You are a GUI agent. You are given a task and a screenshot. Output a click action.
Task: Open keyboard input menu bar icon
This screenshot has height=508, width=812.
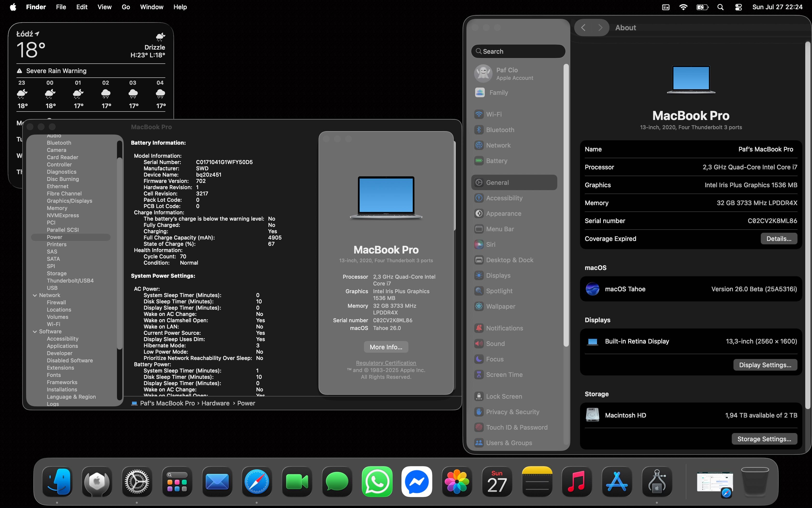tap(665, 7)
